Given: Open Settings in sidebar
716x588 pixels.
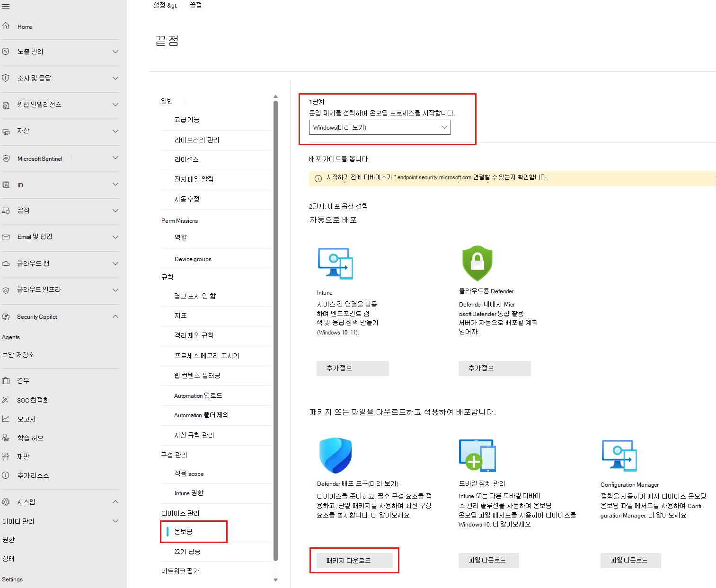Looking at the screenshot, I should (x=12, y=579).
